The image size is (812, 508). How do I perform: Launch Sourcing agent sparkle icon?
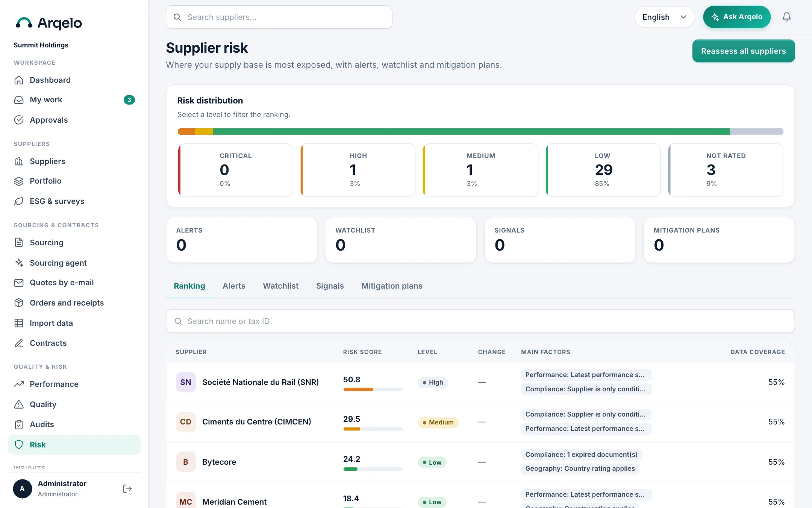[x=19, y=263]
